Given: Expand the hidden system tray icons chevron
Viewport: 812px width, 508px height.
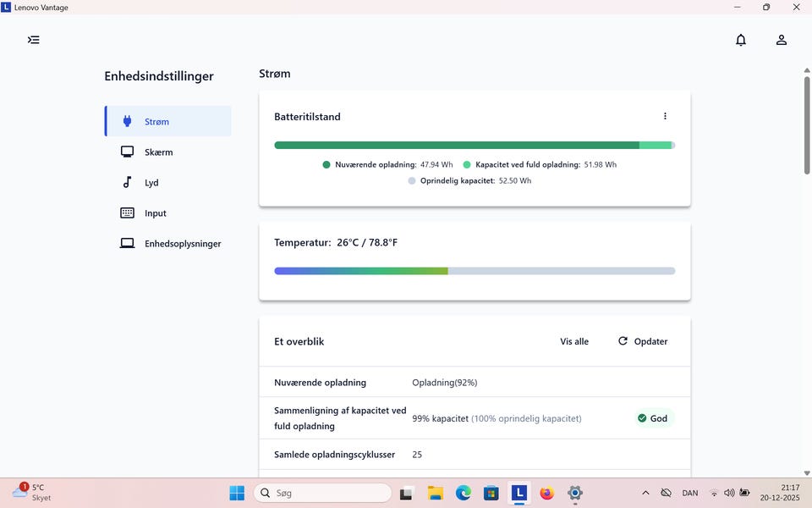Looking at the screenshot, I should [645, 493].
